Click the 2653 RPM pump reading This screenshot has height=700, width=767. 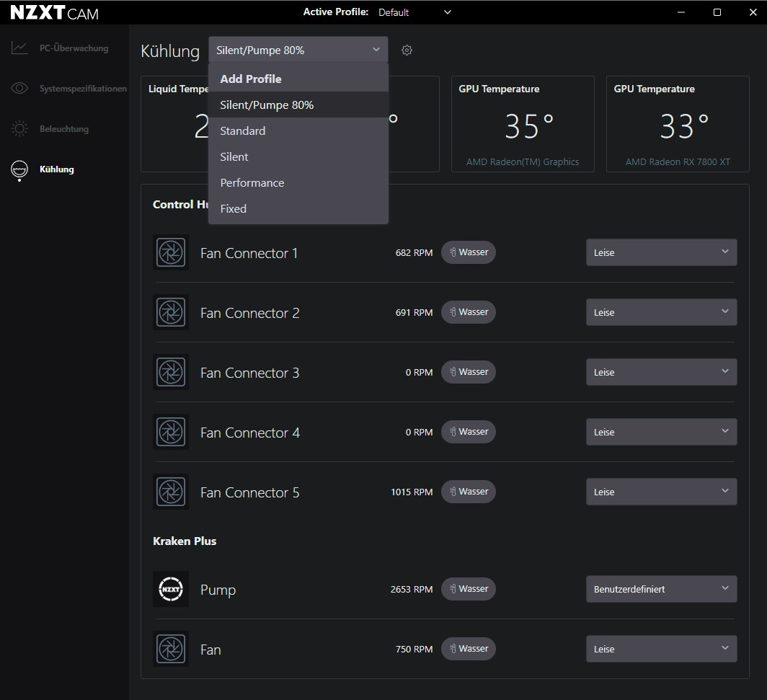click(x=412, y=590)
